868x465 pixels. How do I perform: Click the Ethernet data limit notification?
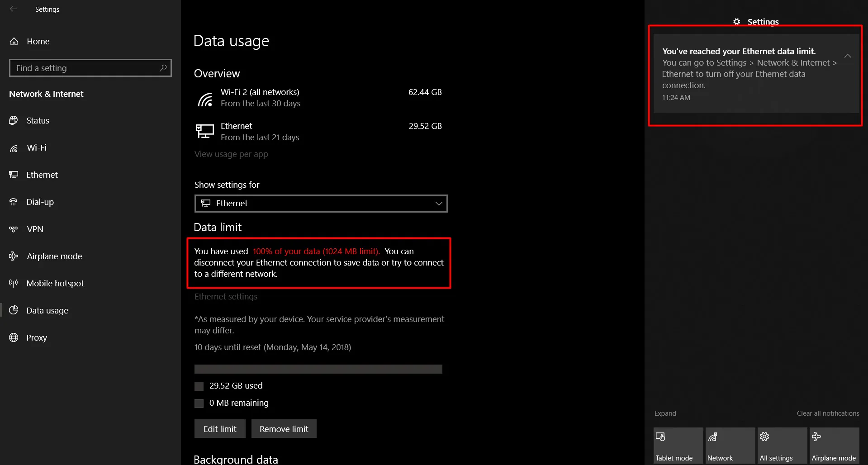[x=756, y=74]
